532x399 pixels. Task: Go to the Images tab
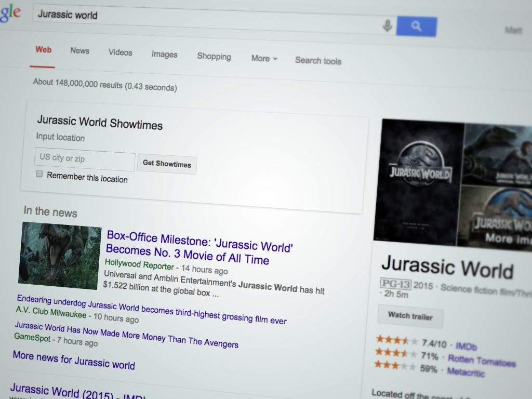(x=165, y=55)
